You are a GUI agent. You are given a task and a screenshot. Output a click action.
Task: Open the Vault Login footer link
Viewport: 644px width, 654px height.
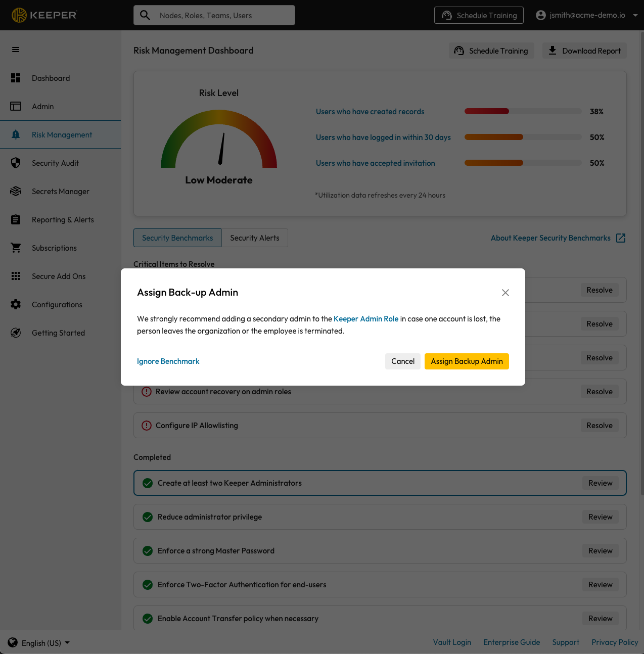click(452, 642)
